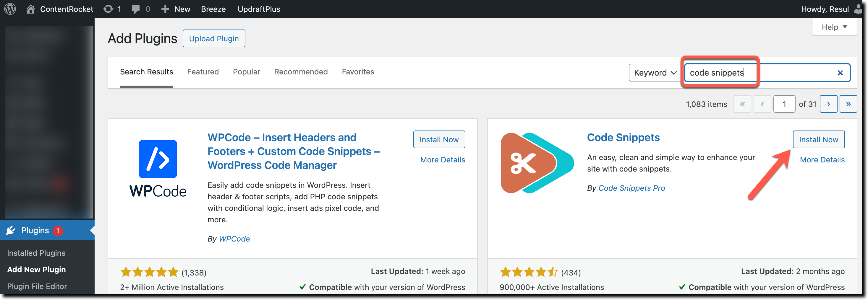Switch to Popular tab
868x300 pixels.
(246, 72)
